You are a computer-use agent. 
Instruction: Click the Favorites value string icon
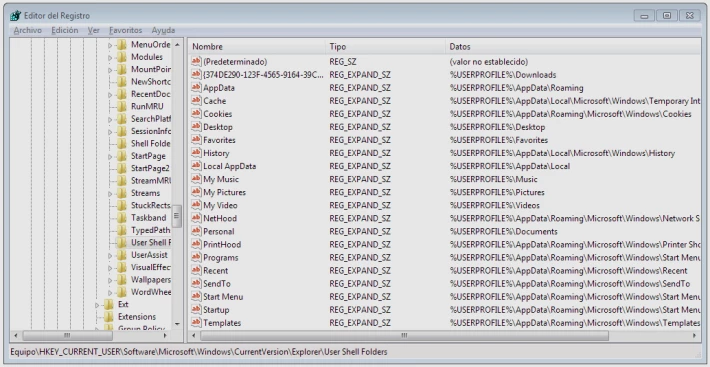(196, 140)
